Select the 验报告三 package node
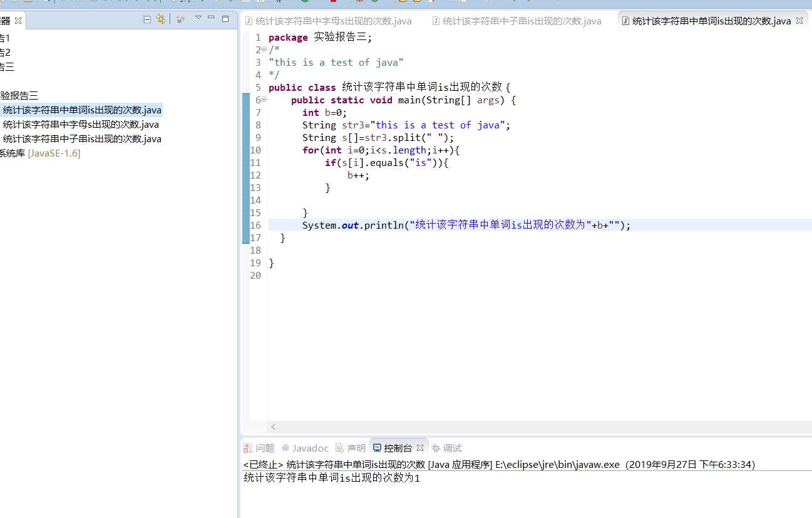Image resolution: width=812 pixels, height=518 pixels. pos(19,96)
